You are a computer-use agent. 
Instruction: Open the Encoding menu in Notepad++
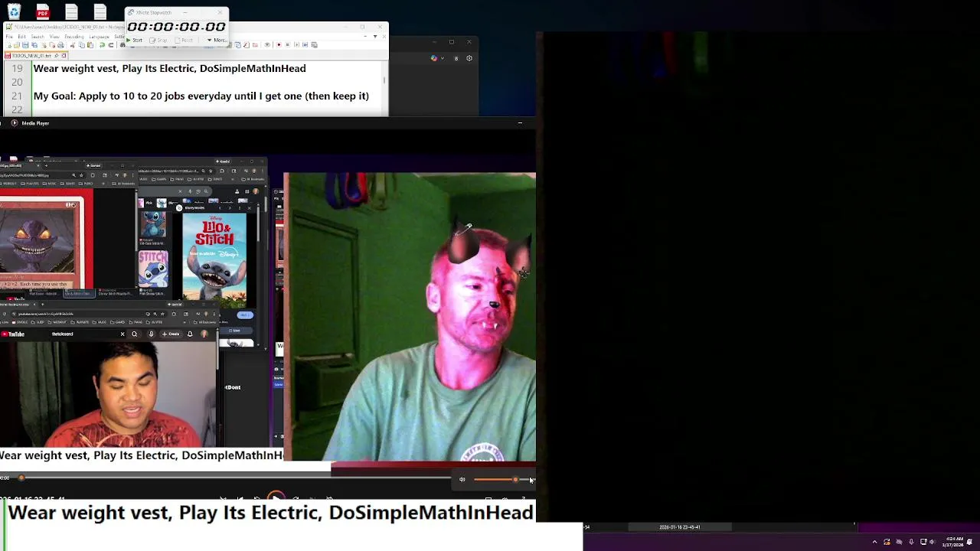(x=74, y=37)
